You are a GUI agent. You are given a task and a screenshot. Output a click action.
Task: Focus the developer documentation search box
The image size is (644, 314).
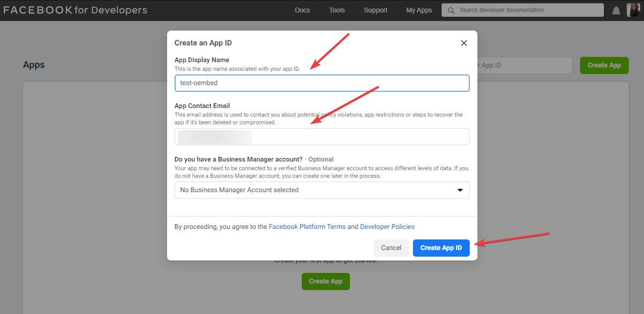pos(523,10)
